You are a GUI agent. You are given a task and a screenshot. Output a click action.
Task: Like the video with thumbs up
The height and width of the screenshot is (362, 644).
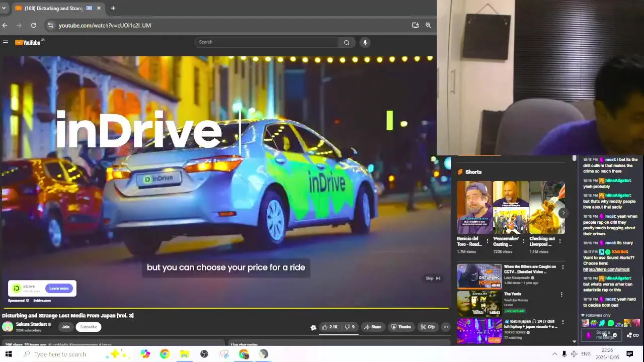(330, 327)
